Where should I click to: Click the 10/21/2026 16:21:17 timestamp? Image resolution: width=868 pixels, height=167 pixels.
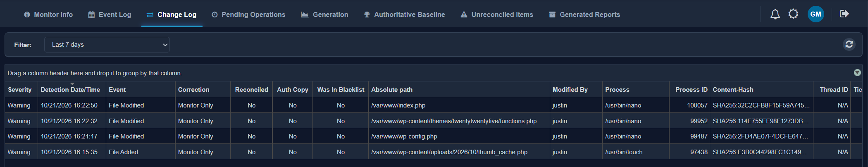point(69,136)
